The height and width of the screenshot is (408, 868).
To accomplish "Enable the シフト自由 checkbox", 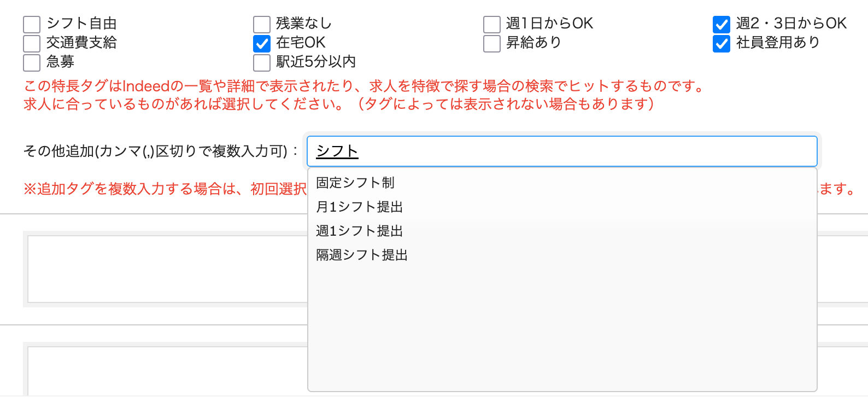I will tap(32, 25).
